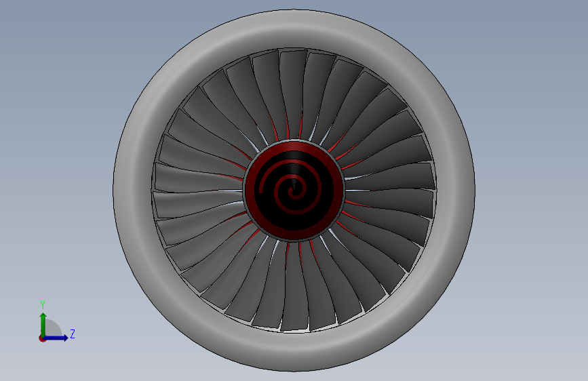Click the red spiral spinner cone
Viewport: 588px width, 381px height.
pos(294,190)
